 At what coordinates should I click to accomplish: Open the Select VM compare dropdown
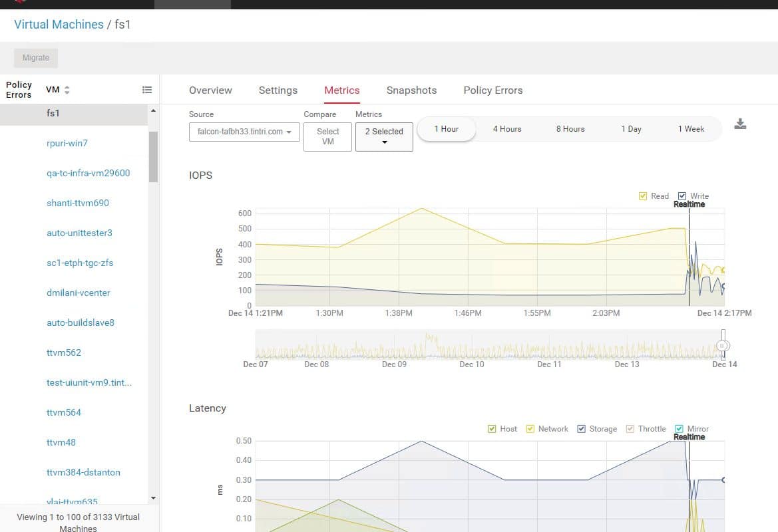[327, 136]
